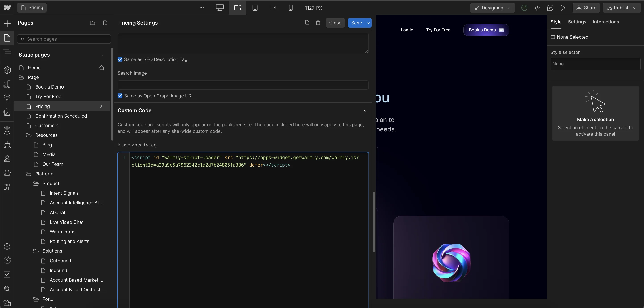Check the site status checkmark icon
This screenshot has height=308, width=644.
[x=525, y=8]
